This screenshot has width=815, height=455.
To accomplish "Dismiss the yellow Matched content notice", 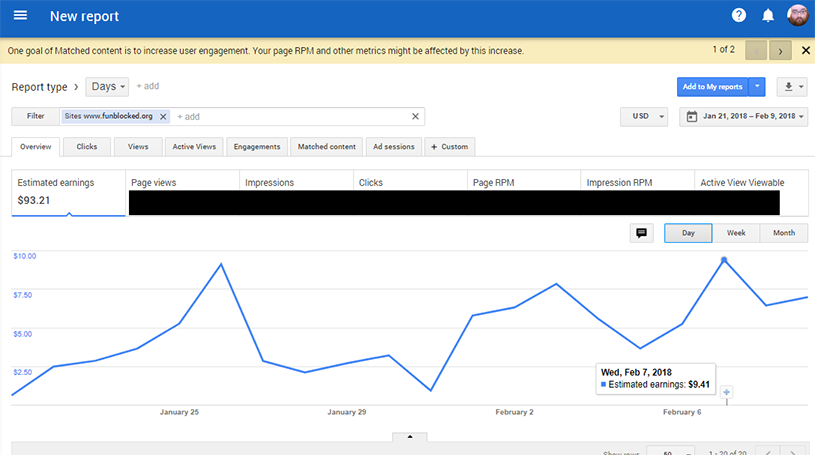I will click(x=806, y=50).
